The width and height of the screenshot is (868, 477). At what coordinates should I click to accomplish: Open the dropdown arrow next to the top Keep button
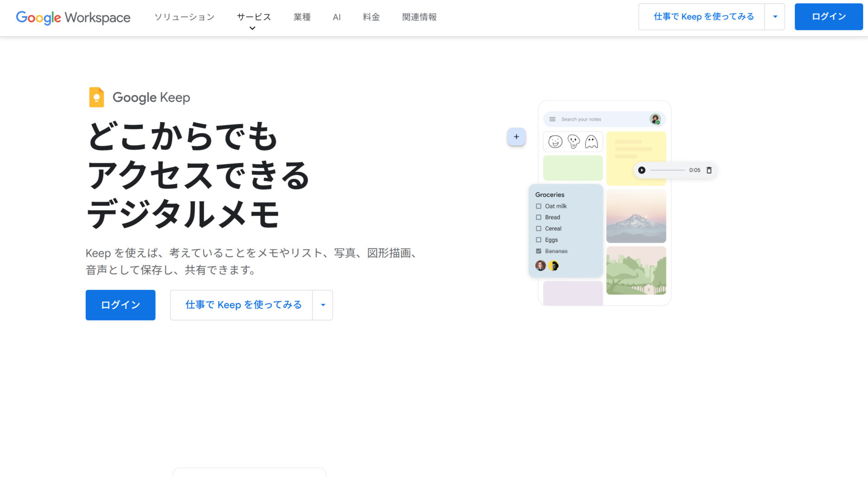[775, 16]
